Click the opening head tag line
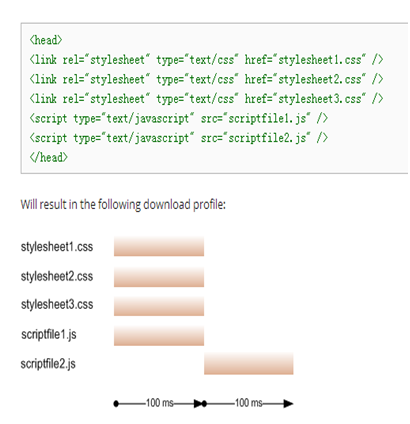410x424 pixels. click(46, 40)
